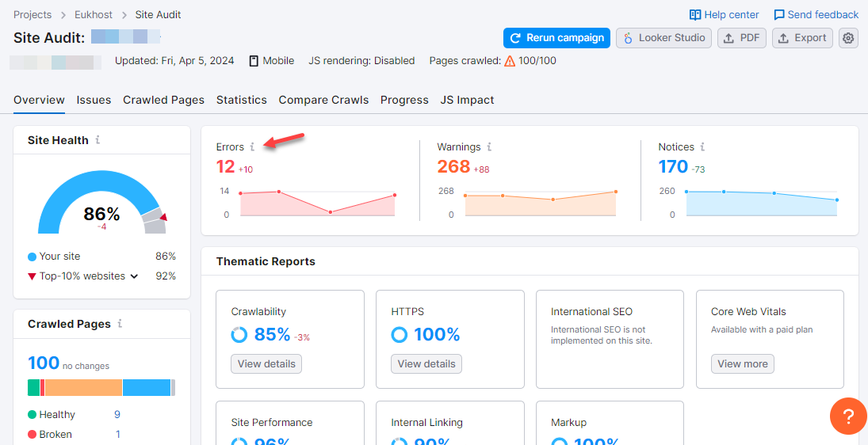
Task: Click the info icon beside Warnings
Action: tap(489, 146)
